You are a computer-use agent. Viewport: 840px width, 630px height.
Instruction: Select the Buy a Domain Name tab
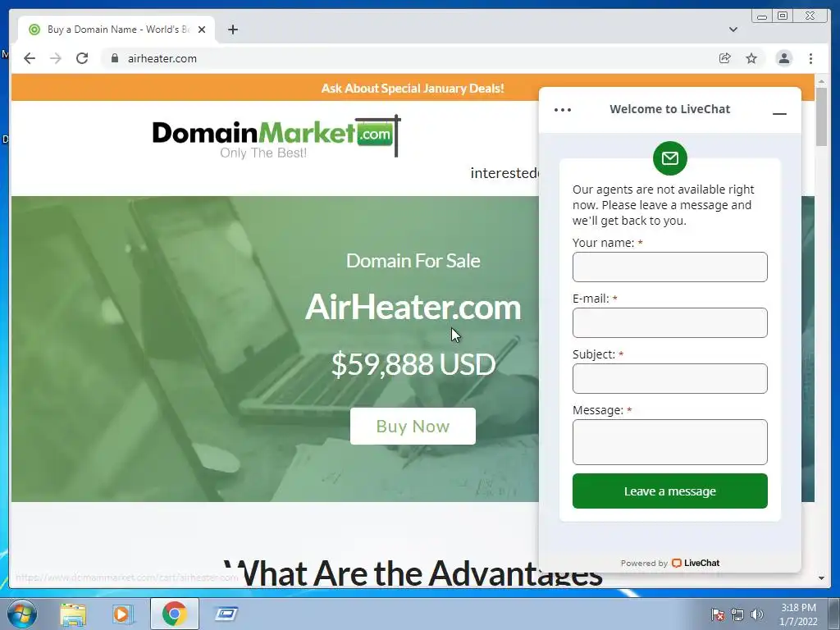coord(116,30)
